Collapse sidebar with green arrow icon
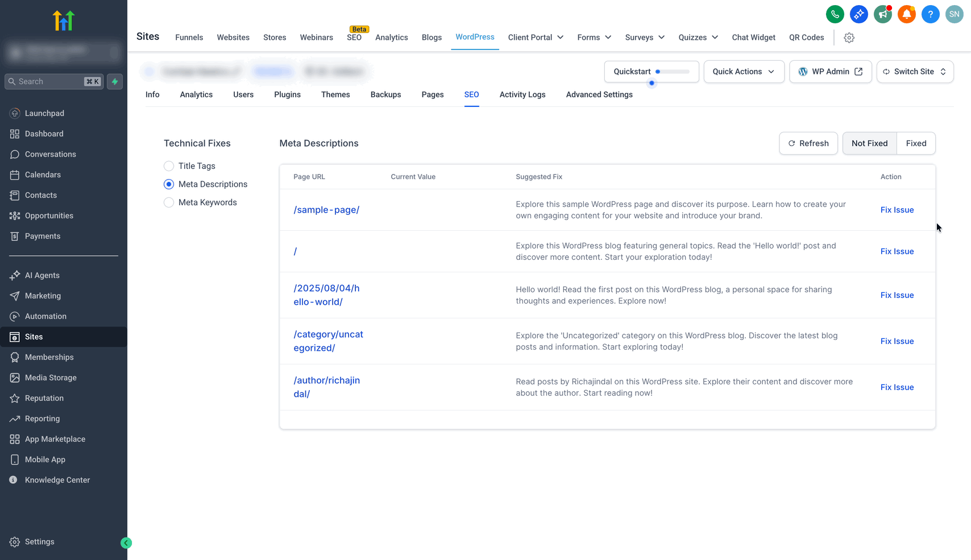Screen dimensions: 971x560 [x=126, y=543]
